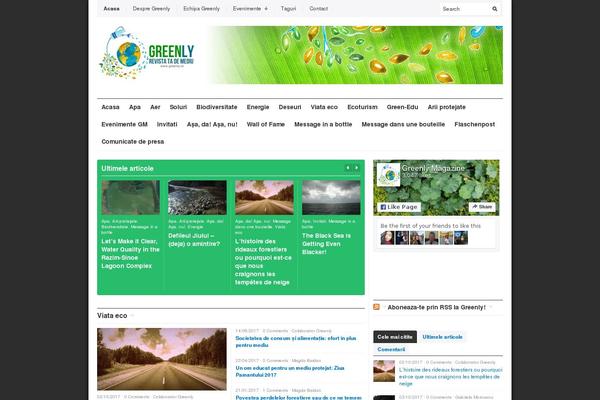
Task: Show the next slide in Ultimele articole
Action: 356,168
